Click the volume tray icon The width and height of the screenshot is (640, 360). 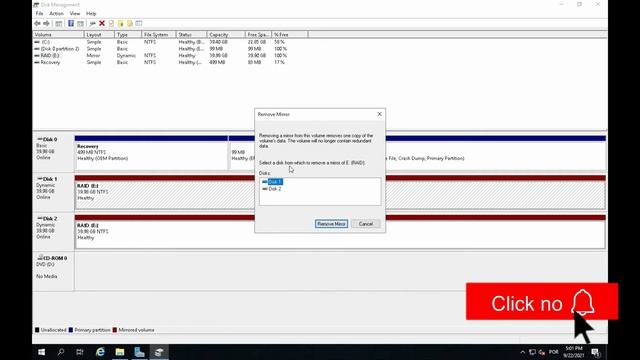click(x=542, y=352)
